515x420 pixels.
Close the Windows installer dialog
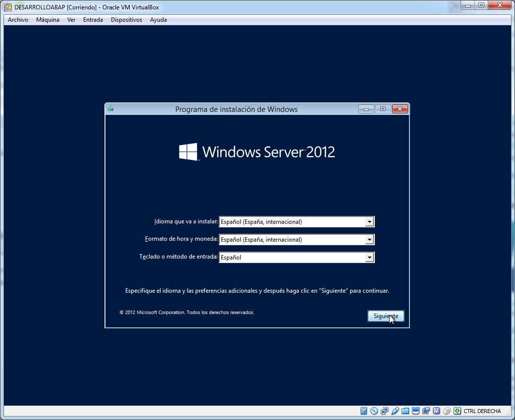(400, 109)
